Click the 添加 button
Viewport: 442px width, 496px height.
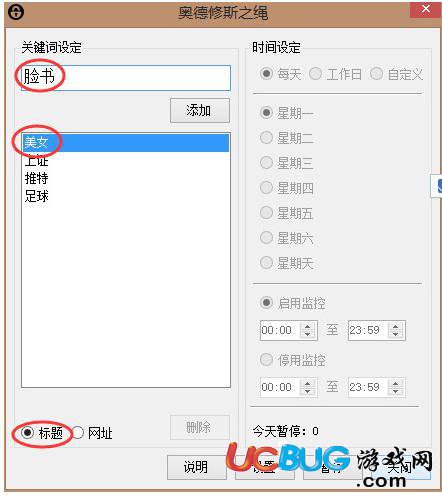tap(200, 110)
